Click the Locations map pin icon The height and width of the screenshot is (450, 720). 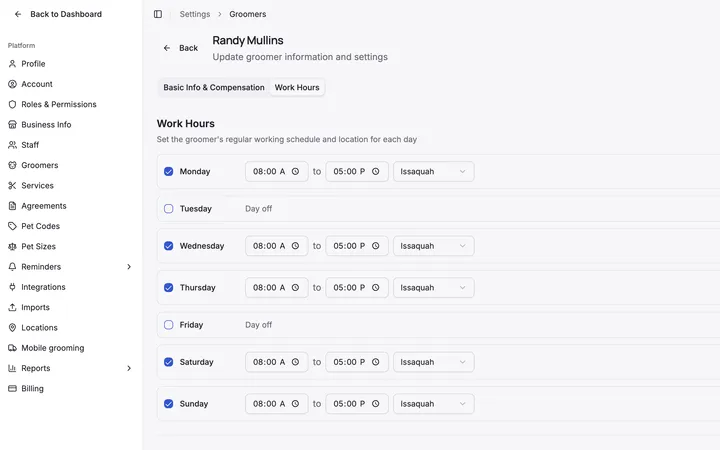(12, 327)
